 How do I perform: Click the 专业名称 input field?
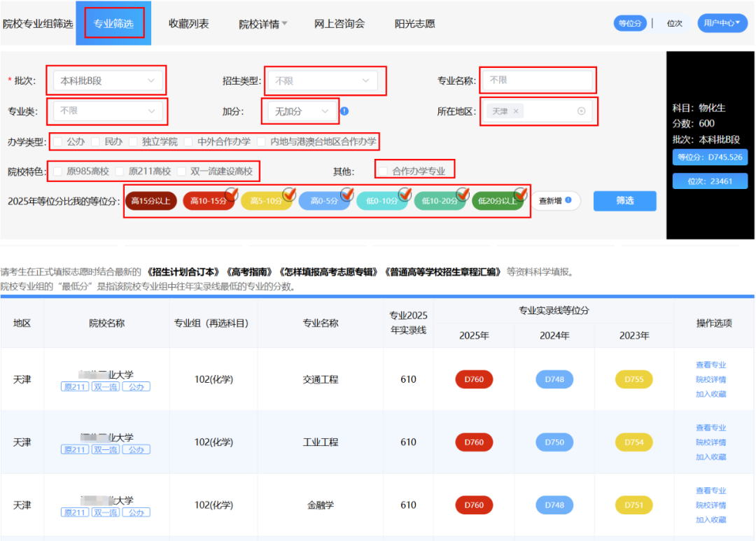point(538,80)
